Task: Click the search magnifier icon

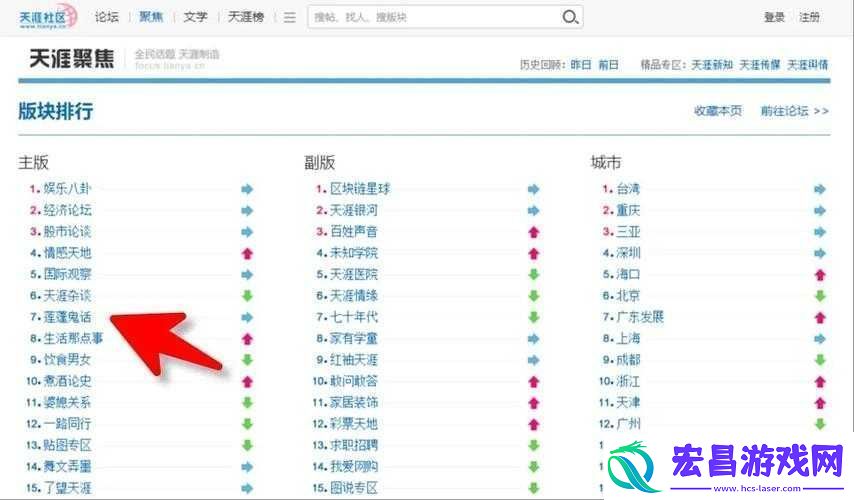Action: [x=570, y=17]
